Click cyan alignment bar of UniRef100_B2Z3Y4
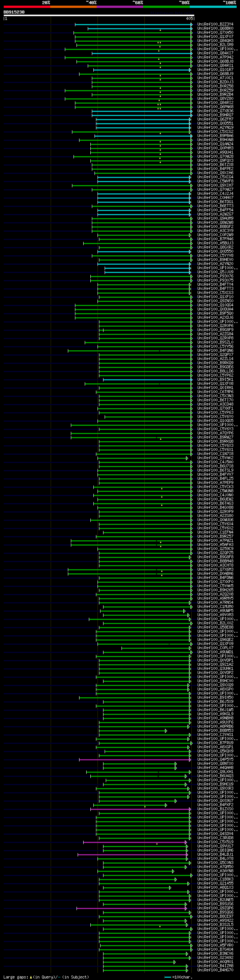Viewport: 240px width, 980px height. (133, 24)
